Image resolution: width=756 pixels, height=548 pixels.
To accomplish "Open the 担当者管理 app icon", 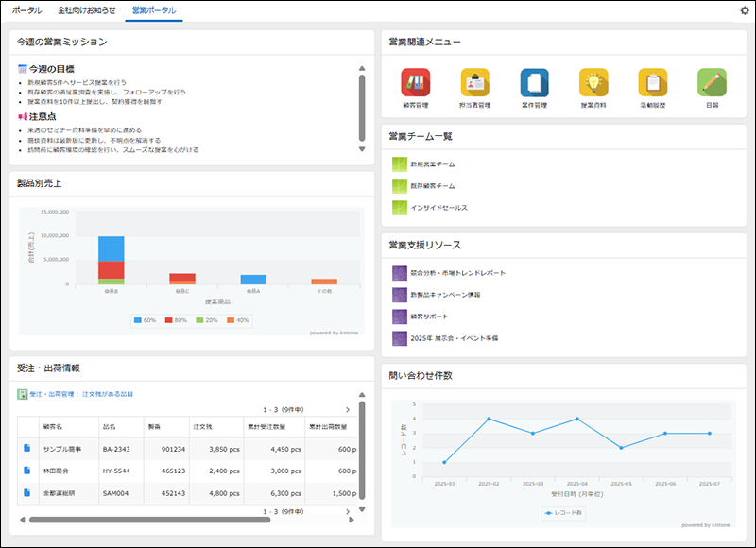I will pyautogui.click(x=474, y=83).
